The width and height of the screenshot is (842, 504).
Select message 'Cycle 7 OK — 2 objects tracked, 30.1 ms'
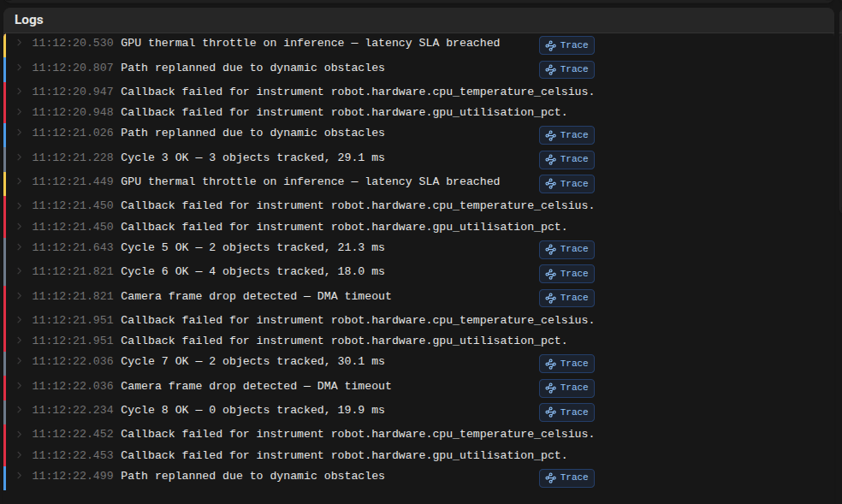point(252,361)
